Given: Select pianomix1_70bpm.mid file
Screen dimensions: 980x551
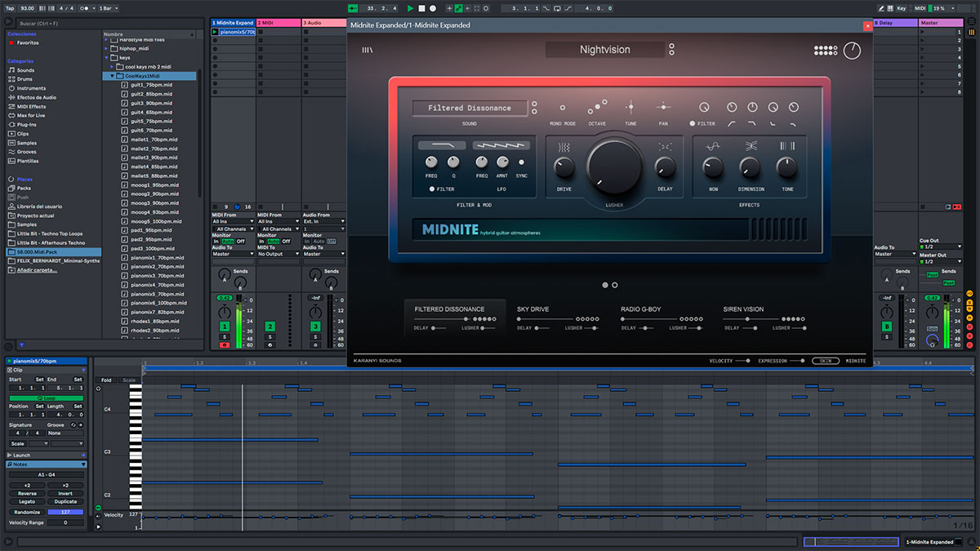Looking at the screenshot, I should tap(158, 257).
